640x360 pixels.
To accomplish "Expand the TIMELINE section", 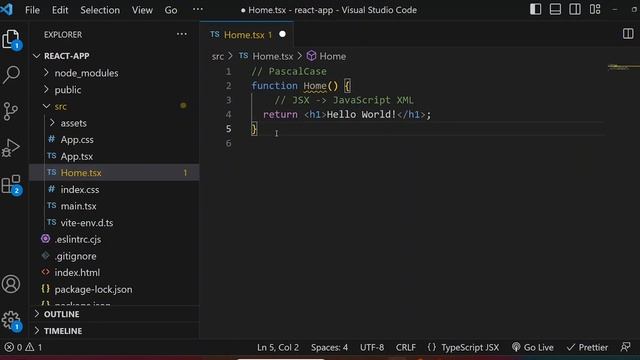I will (x=114, y=331).
